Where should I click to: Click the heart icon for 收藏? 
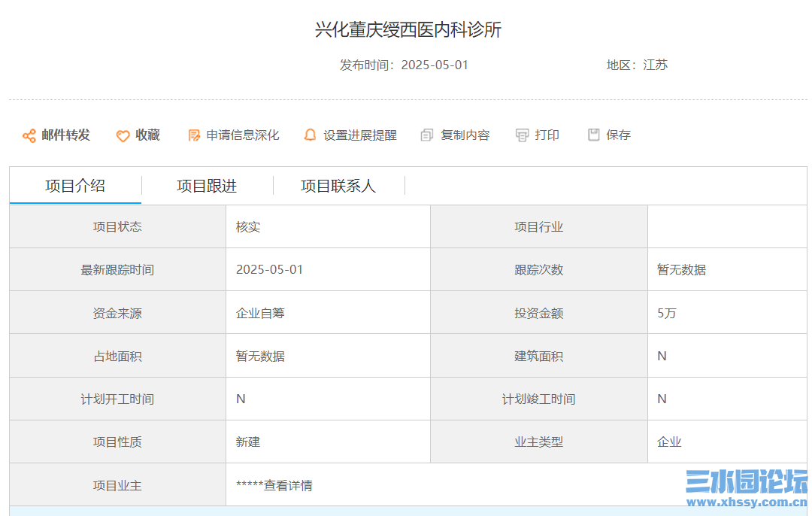tap(123, 135)
